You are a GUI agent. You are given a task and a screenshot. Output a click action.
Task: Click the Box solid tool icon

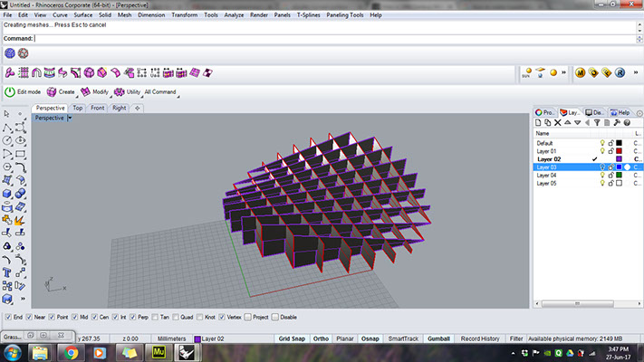(x=7, y=194)
